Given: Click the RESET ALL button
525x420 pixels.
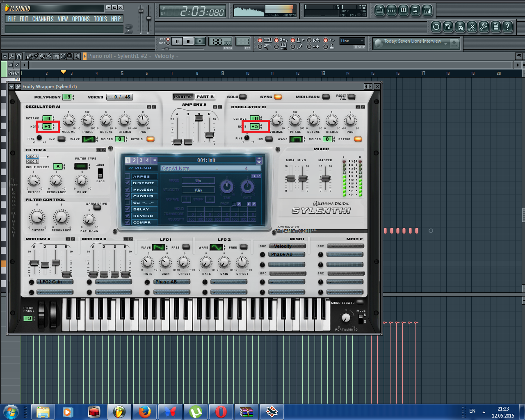Looking at the screenshot, I should [351, 97].
